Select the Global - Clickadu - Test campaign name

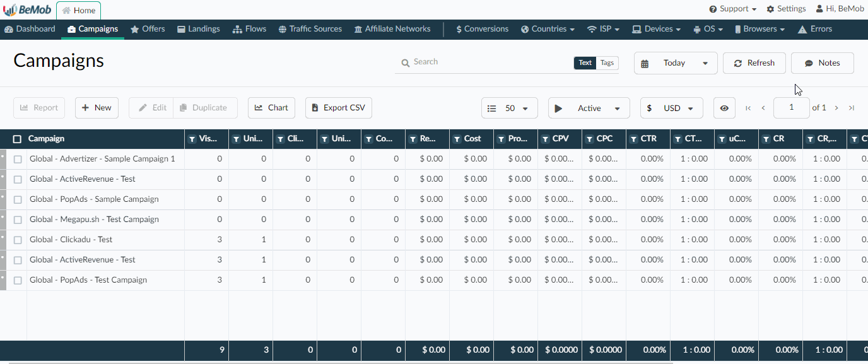click(71, 240)
